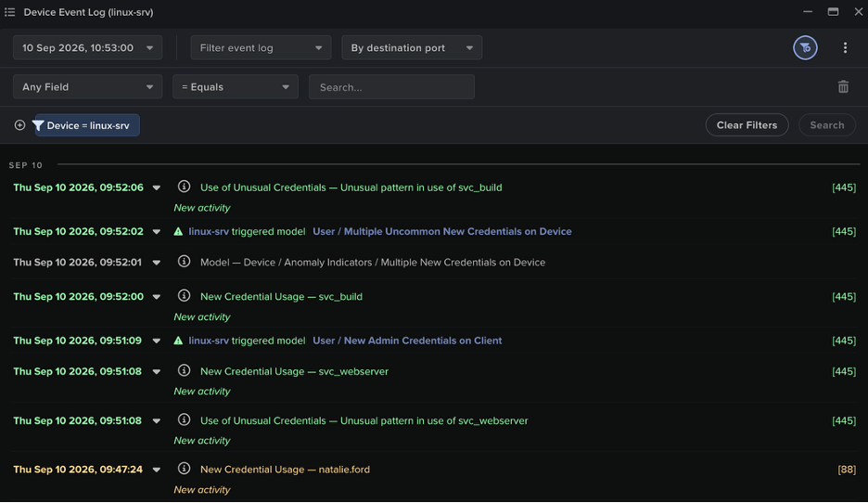Open the Filter event log dropdown

[261, 47]
